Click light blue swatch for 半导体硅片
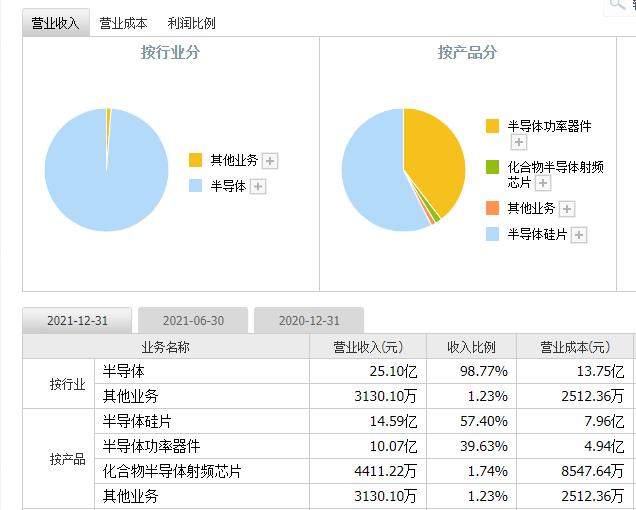 click(492, 234)
